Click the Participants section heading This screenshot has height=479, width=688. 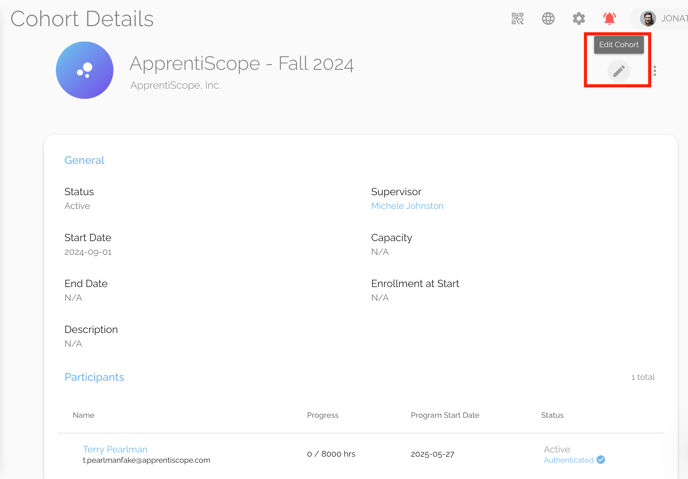coord(94,377)
